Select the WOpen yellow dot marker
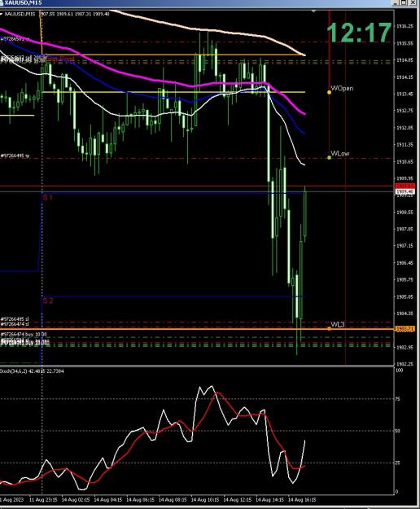 click(x=329, y=93)
